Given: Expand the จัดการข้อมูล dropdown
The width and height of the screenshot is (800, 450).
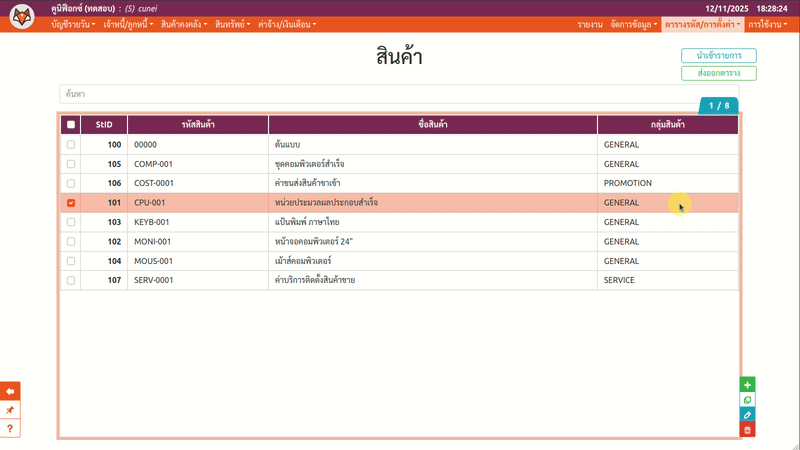Looking at the screenshot, I should point(634,23).
